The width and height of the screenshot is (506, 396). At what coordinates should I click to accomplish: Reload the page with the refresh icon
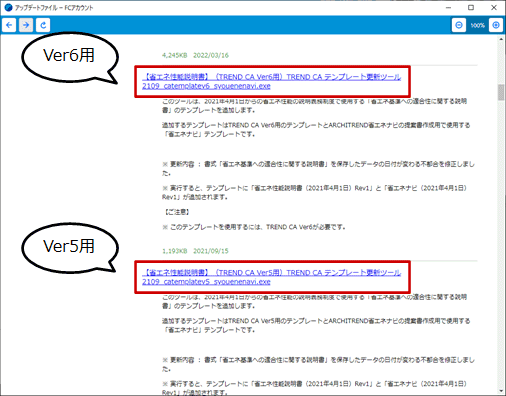coord(43,25)
